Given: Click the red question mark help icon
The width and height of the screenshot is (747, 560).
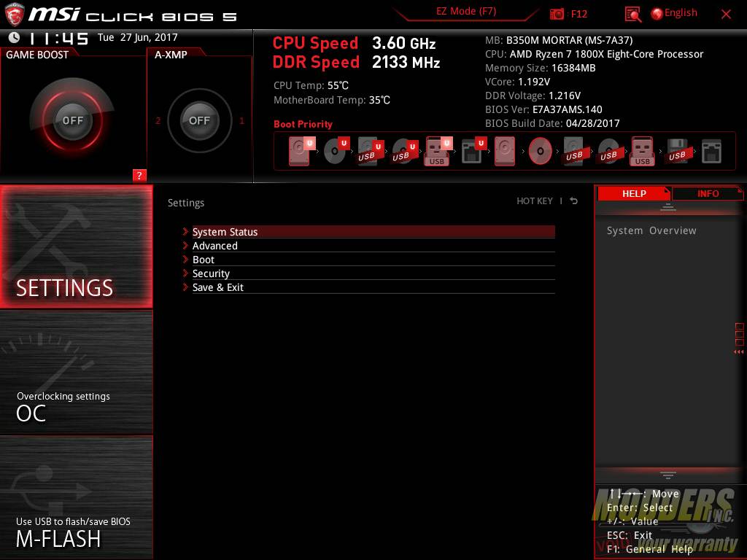Looking at the screenshot, I should [139, 175].
